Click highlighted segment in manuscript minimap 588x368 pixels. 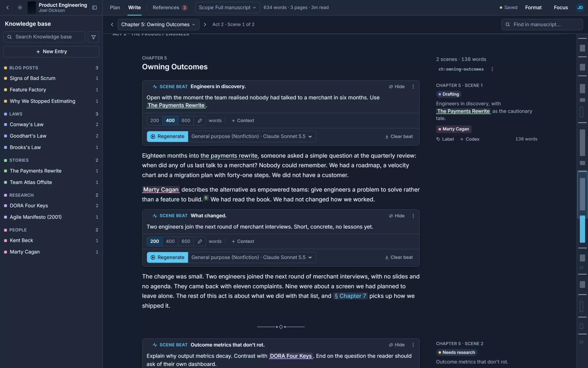(582, 229)
